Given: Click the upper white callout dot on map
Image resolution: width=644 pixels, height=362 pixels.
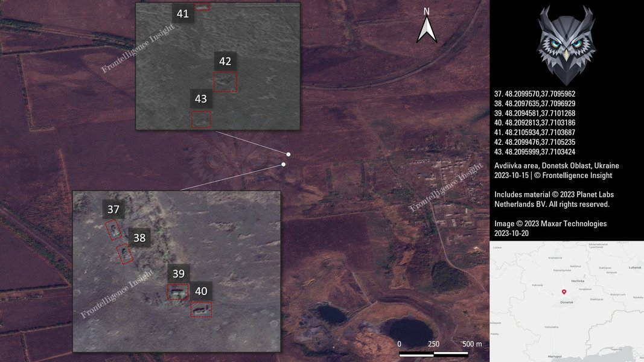Looking at the screenshot, I should click(x=289, y=154).
